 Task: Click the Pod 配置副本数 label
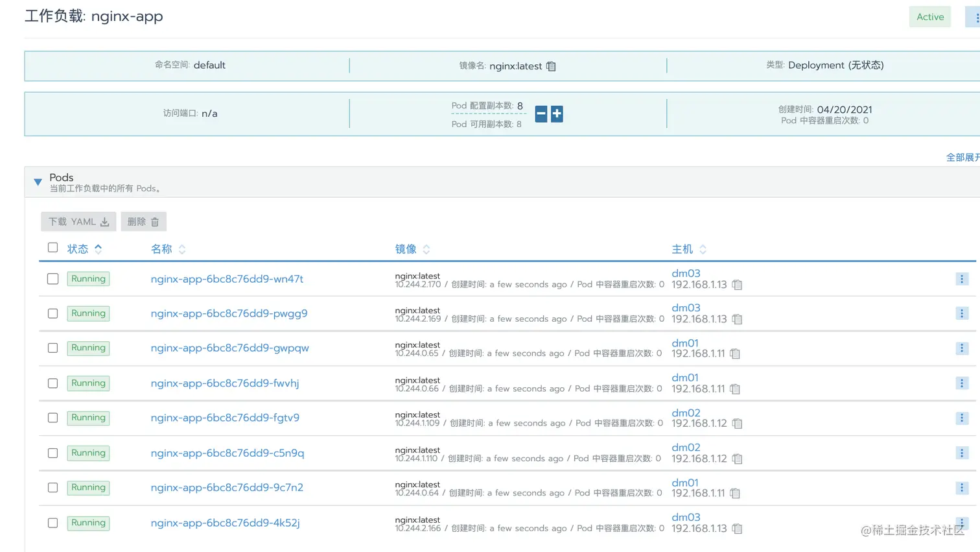(x=482, y=106)
